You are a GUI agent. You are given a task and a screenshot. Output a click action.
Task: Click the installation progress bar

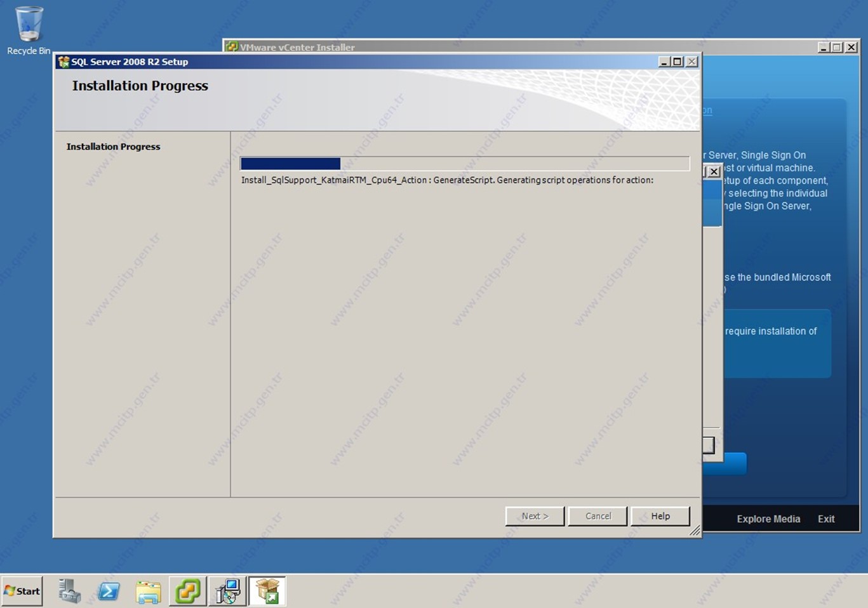point(465,164)
